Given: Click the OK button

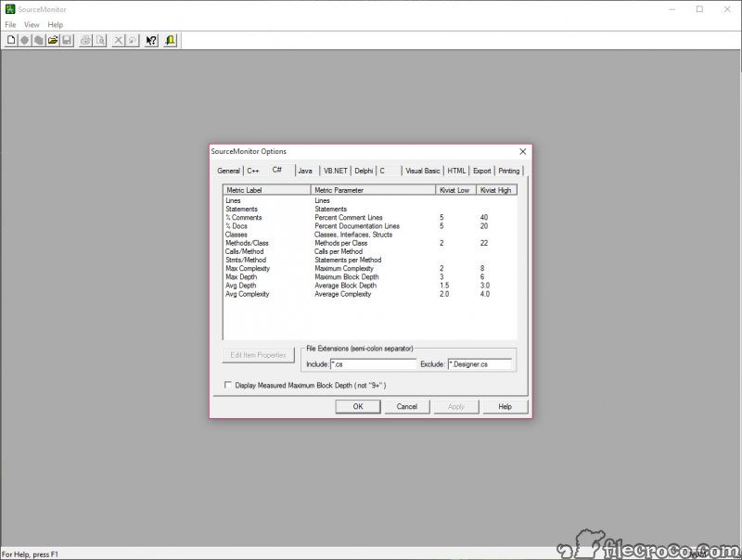Looking at the screenshot, I should coord(358,407).
